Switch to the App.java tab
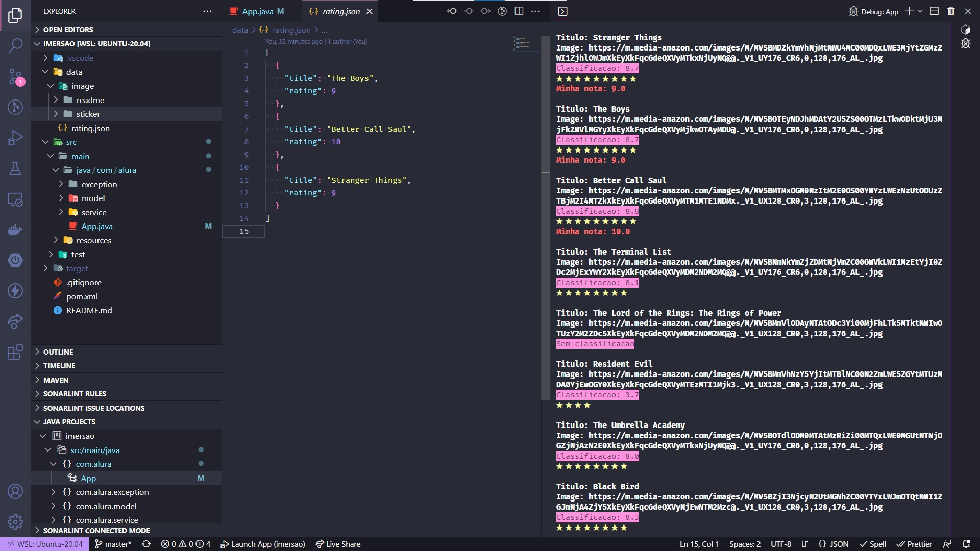 click(x=257, y=11)
